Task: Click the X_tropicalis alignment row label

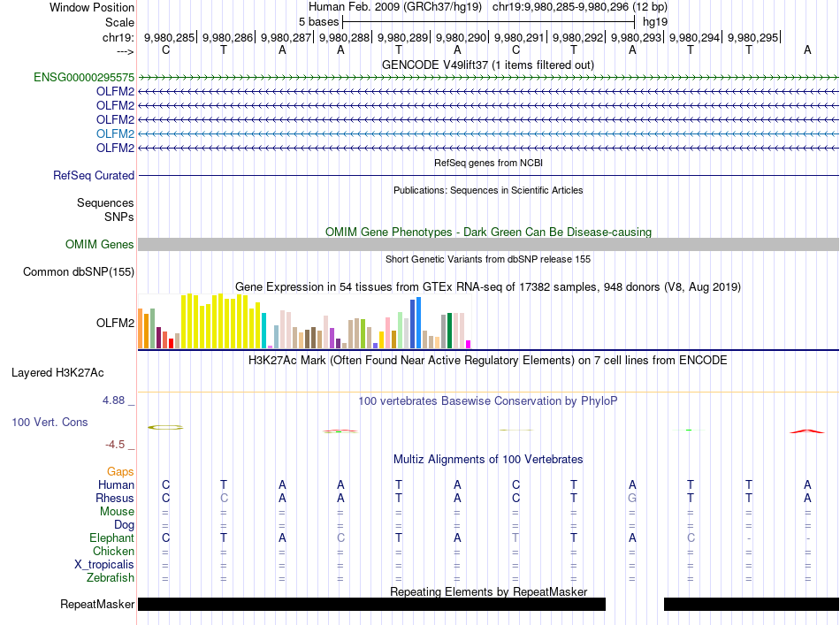Action: pyautogui.click(x=104, y=565)
